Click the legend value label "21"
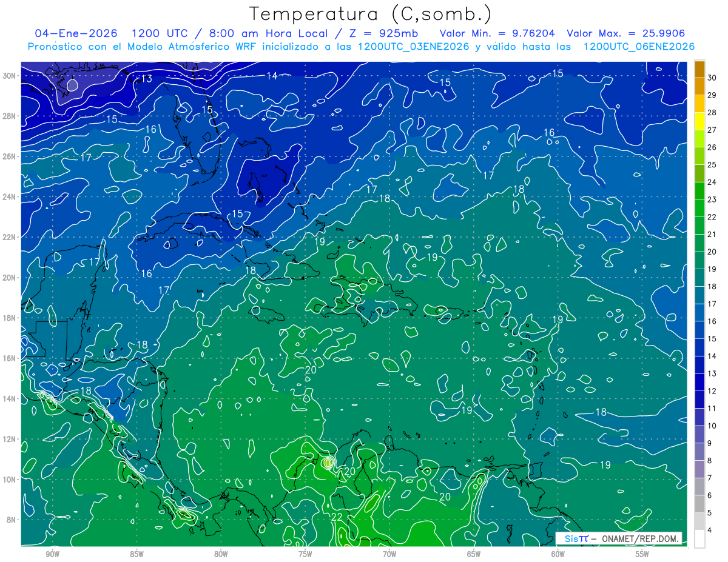Image resolution: width=728 pixels, height=562 pixels. [712, 235]
